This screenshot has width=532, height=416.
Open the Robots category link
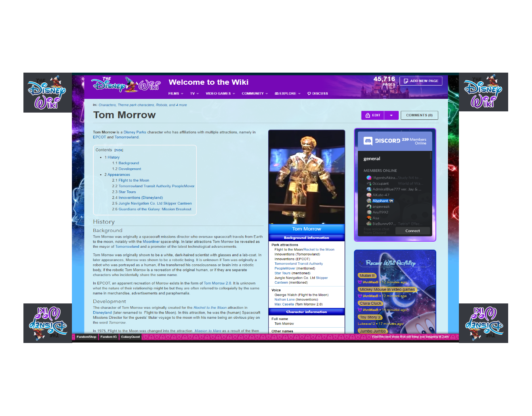coord(162,105)
